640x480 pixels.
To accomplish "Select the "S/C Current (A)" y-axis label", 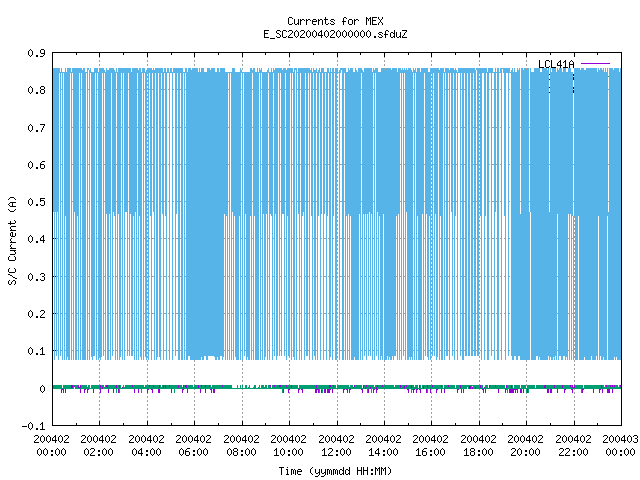I will pyautogui.click(x=12, y=240).
